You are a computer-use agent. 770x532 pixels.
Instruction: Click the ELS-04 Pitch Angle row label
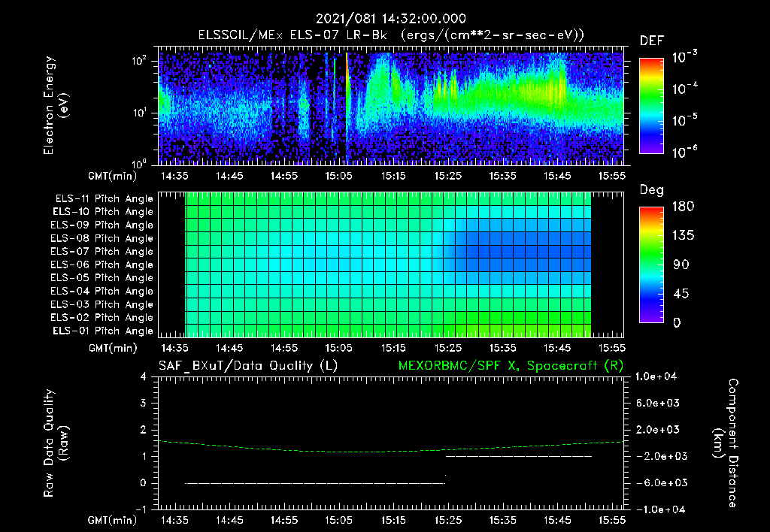(102, 291)
